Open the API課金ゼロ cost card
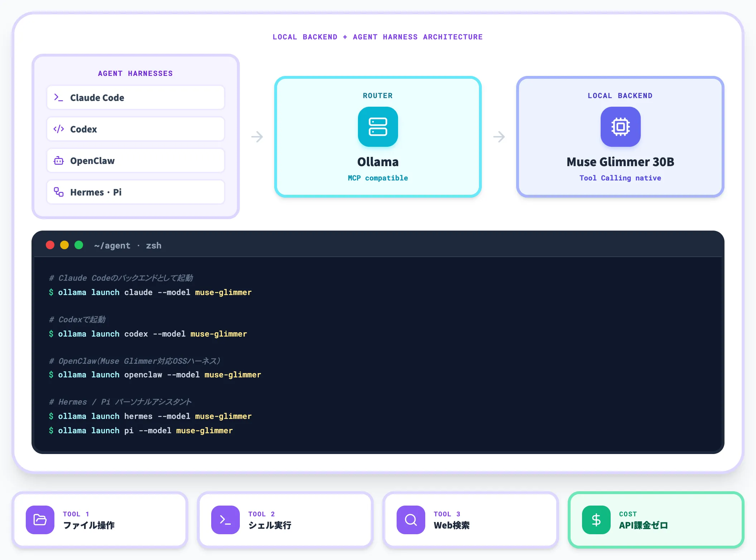Image resolution: width=756 pixels, height=560 pixels. (x=656, y=520)
